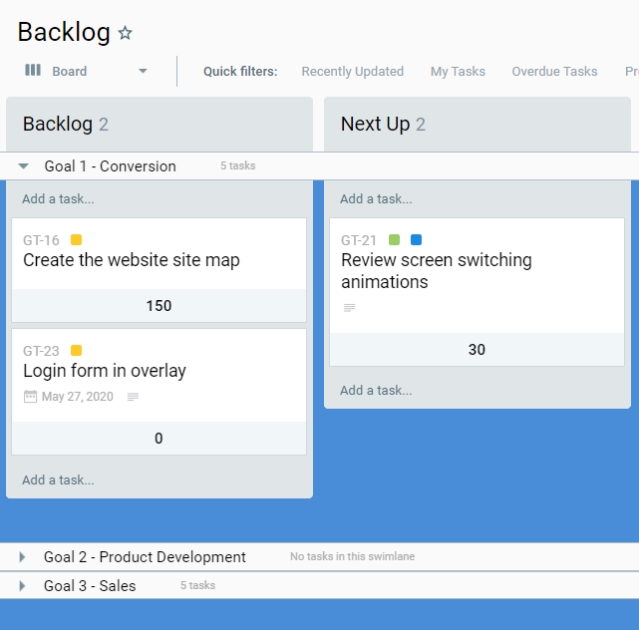The height and width of the screenshot is (630, 639).
Task: Click bottom Add a task in Next Up column
Action: pyautogui.click(x=376, y=391)
